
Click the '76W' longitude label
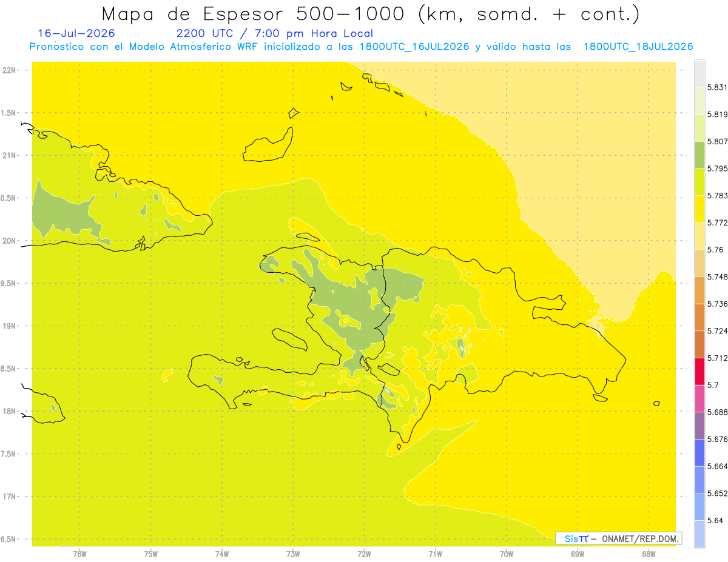coord(79,554)
